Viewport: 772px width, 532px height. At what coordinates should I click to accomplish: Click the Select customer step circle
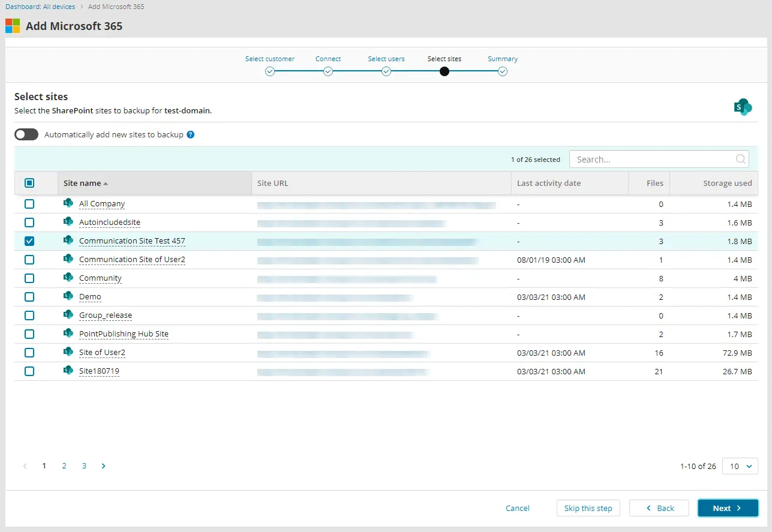point(270,71)
